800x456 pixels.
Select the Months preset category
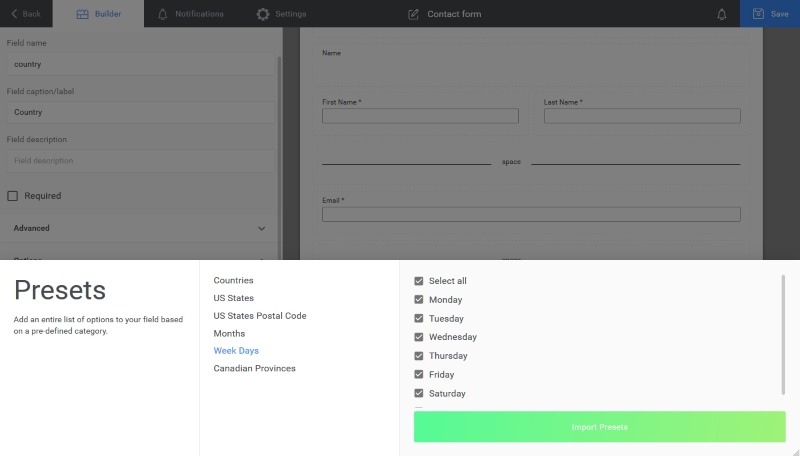229,333
